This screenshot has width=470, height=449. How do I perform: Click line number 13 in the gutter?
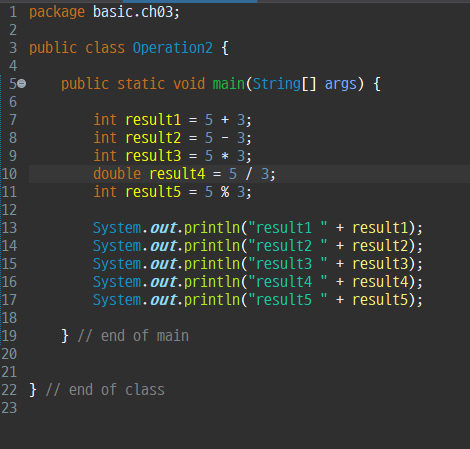pos(9,228)
